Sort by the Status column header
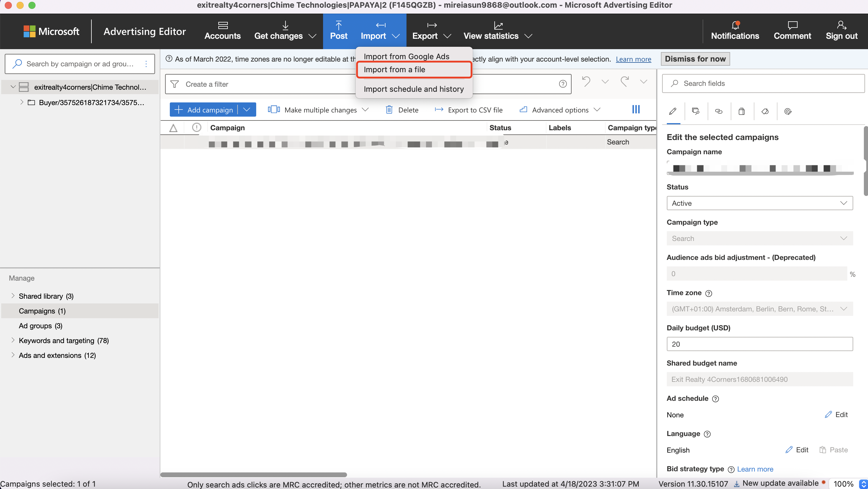This screenshot has width=868, height=489. (500, 128)
